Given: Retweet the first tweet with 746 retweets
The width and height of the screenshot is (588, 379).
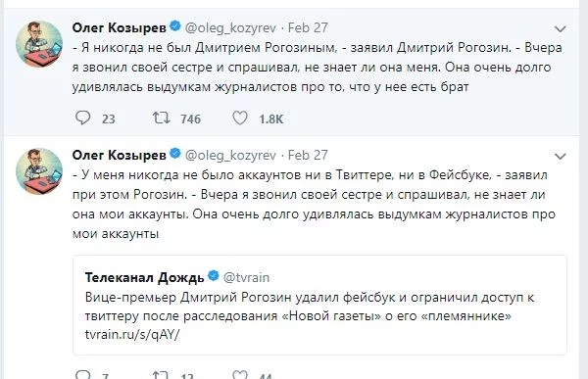Looking at the screenshot, I should [x=162, y=118].
